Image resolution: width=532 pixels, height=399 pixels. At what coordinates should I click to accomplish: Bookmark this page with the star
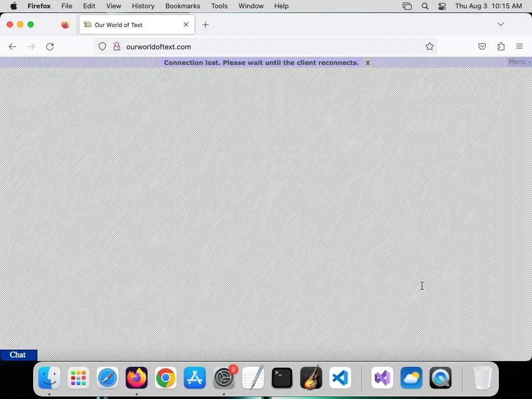(430, 46)
